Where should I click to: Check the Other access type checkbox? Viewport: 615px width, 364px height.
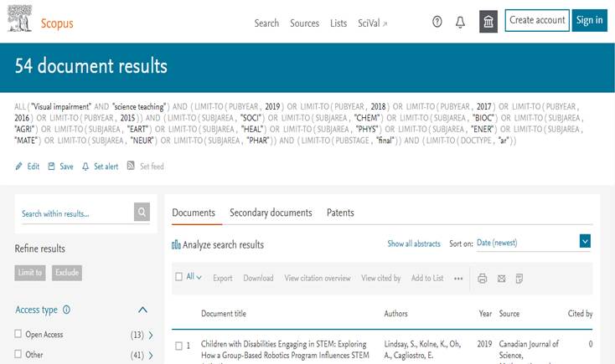pyautogui.click(x=18, y=355)
